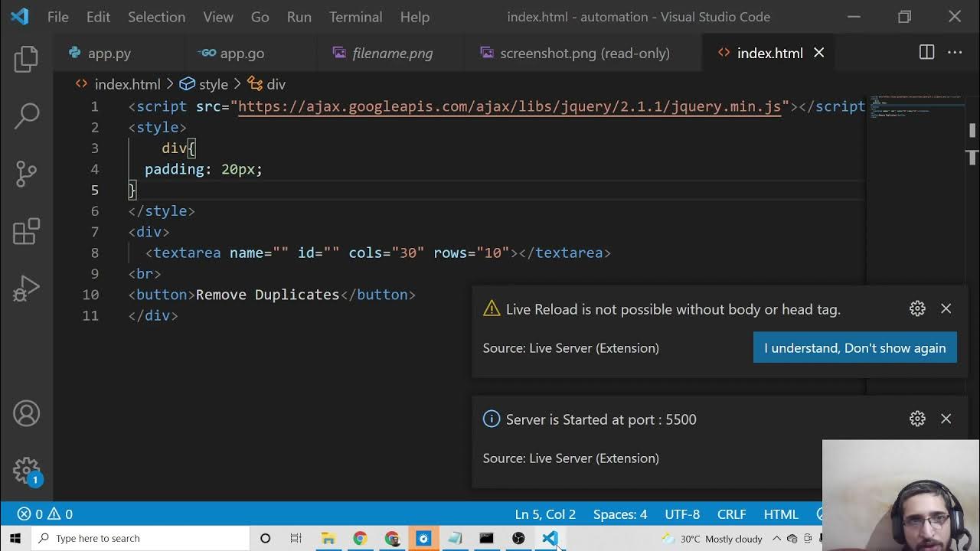Open settings gear on Live Reload notification
The height and width of the screenshot is (551, 980).
pos(917,308)
